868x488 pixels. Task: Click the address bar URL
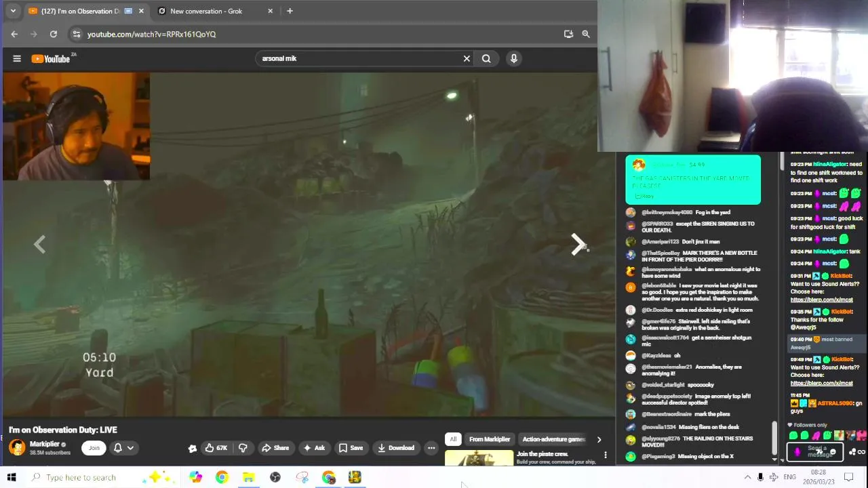click(151, 34)
